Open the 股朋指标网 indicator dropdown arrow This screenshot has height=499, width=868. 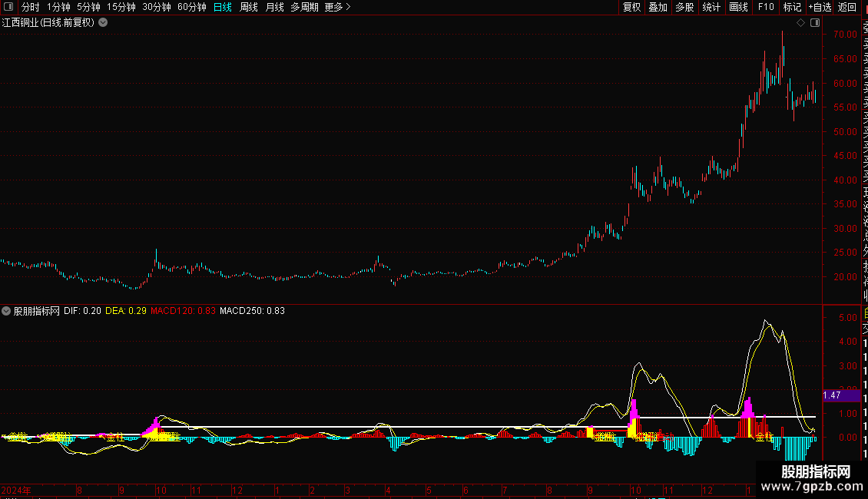(6, 311)
